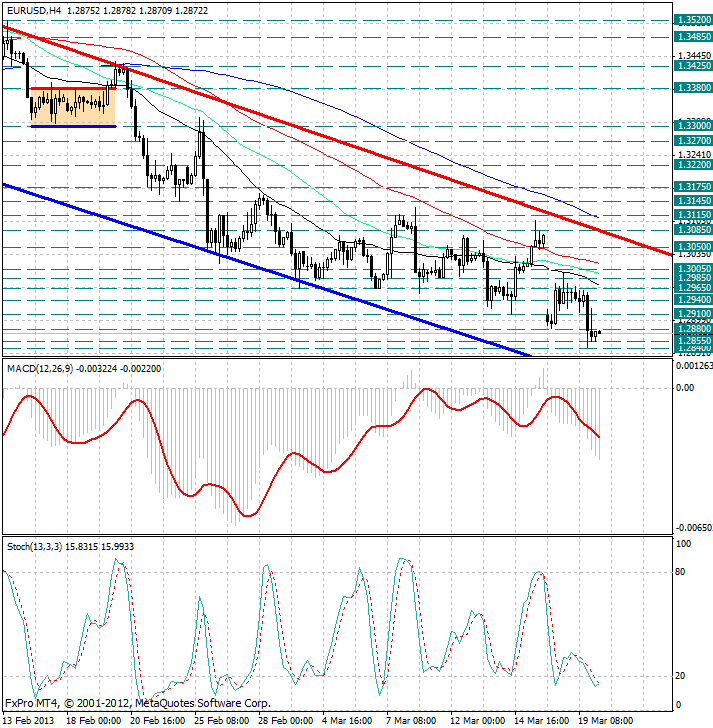
Task: Select the 1.29650 price level label
Action: (x=693, y=287)
